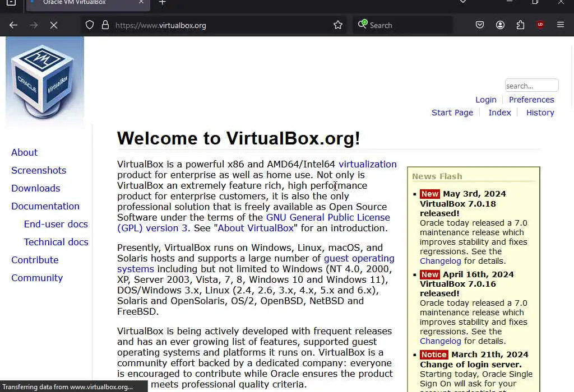Click the May 3rd, 2024 news date
The height and width of the screenshot is (392, 574).
tap(474, 194)
